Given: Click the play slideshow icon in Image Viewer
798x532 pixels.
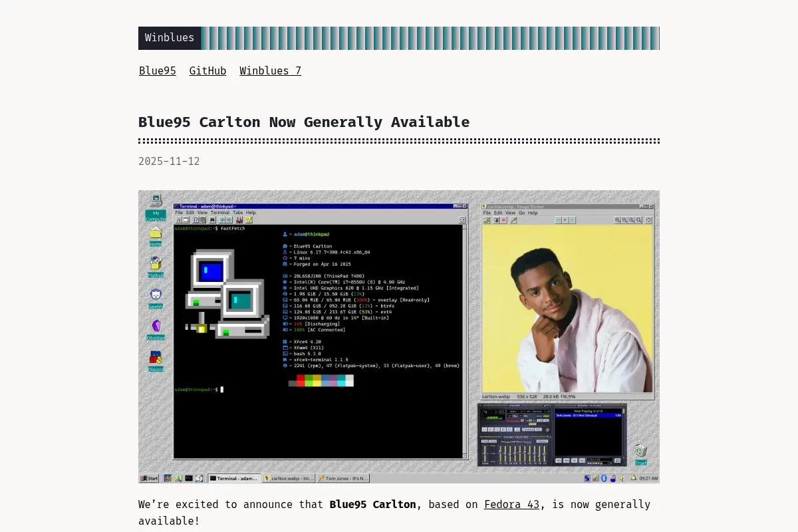Looking at the screenshot, I should 565,220.
